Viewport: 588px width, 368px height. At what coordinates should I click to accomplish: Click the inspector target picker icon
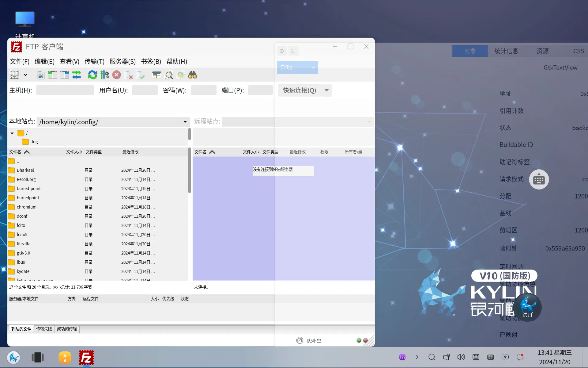tap(282, 51)
